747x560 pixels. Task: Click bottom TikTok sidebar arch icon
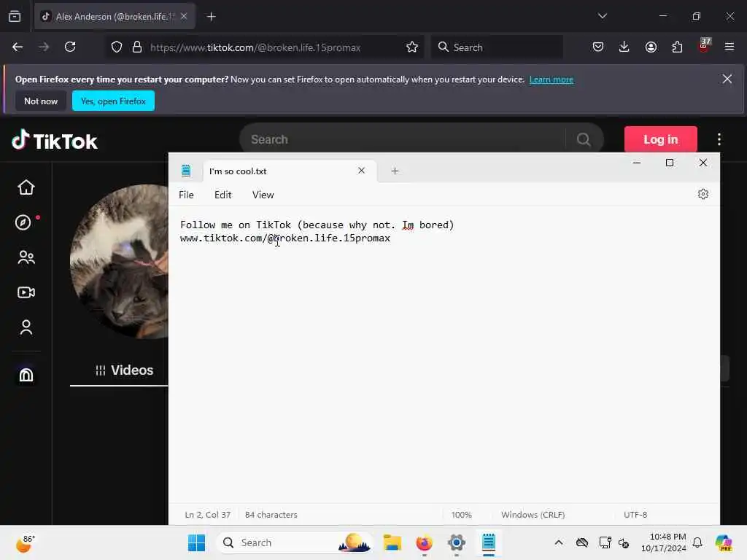pyautogui.click(x=26, y=375)
